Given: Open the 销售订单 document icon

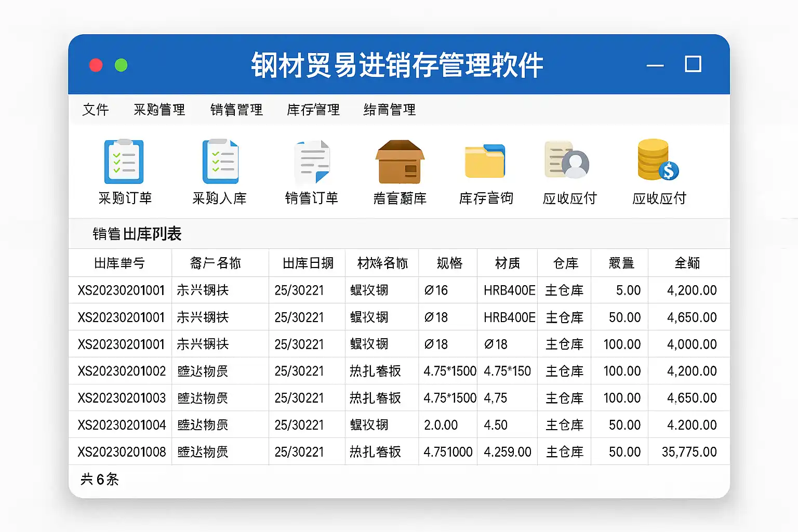Looking at the screenshot, I should pos(312,162).
